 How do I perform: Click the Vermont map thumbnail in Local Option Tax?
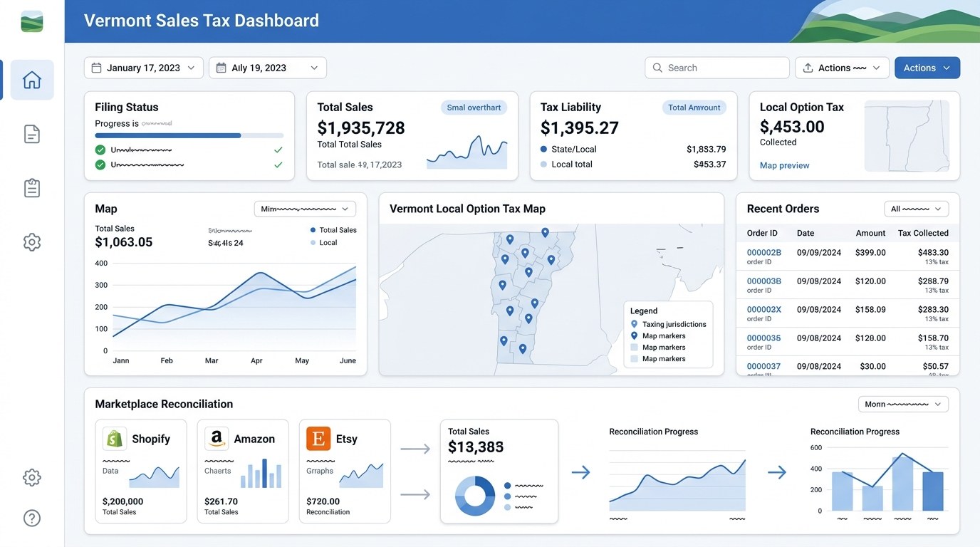point(907,135)
